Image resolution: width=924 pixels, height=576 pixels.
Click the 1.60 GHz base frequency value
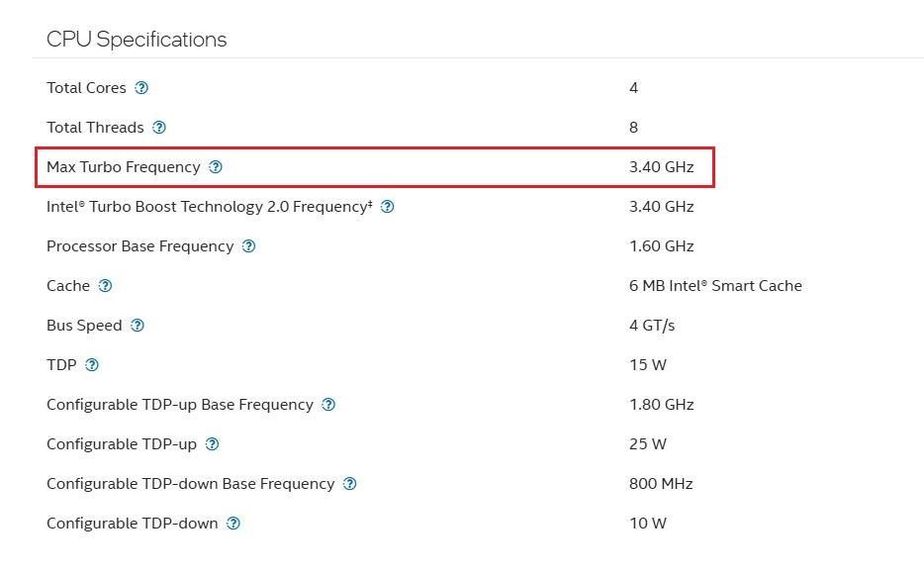coord(661,245)
